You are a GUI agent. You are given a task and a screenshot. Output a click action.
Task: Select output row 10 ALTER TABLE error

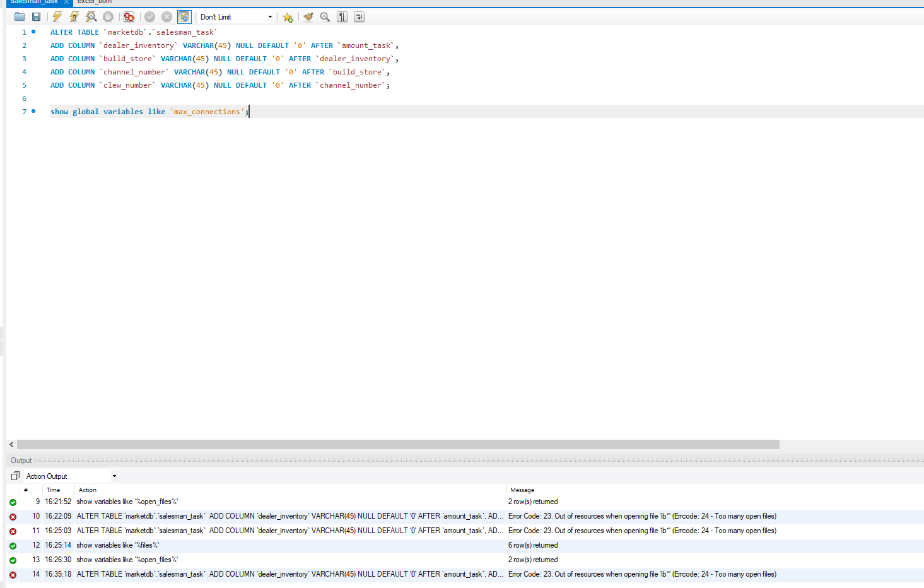(x=465, y=516)
